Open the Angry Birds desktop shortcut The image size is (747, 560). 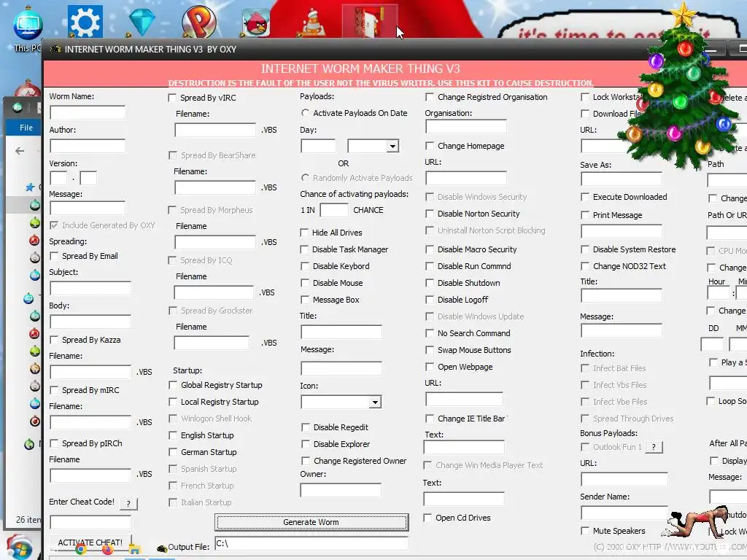256,23
